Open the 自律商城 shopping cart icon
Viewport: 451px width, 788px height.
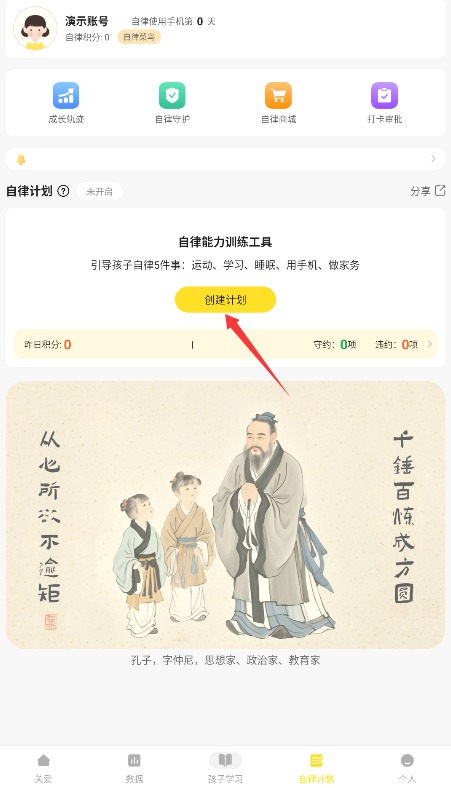pos(279,95)
